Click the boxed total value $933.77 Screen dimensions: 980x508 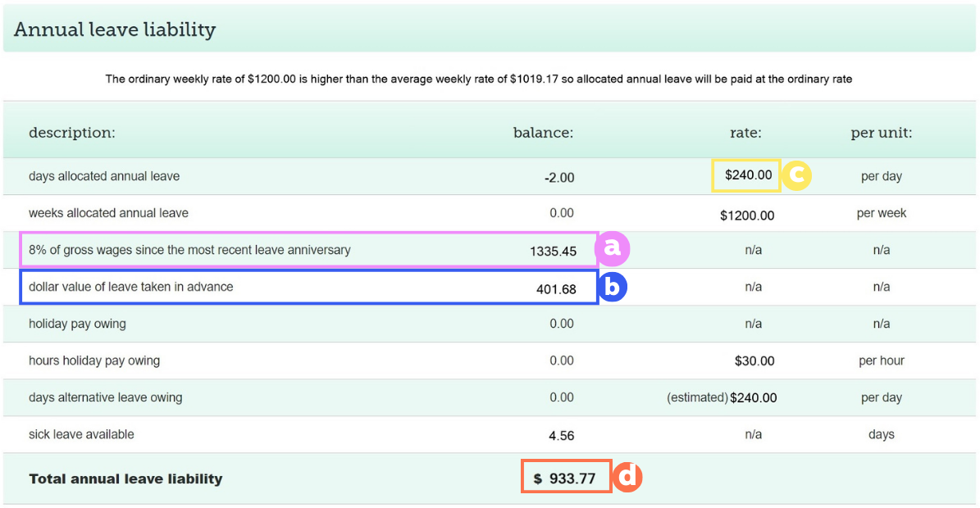point(566,476)
